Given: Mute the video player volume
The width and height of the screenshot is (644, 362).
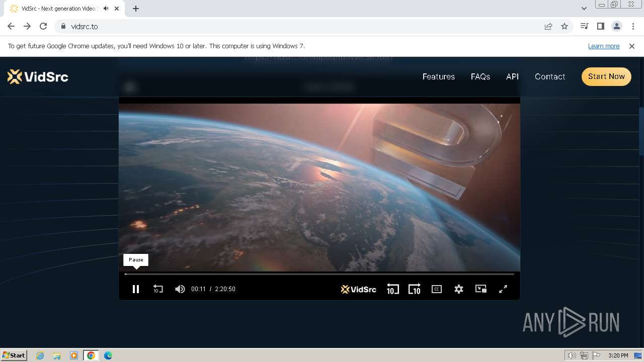Looking at the screenshot, I should click(180, 289).
